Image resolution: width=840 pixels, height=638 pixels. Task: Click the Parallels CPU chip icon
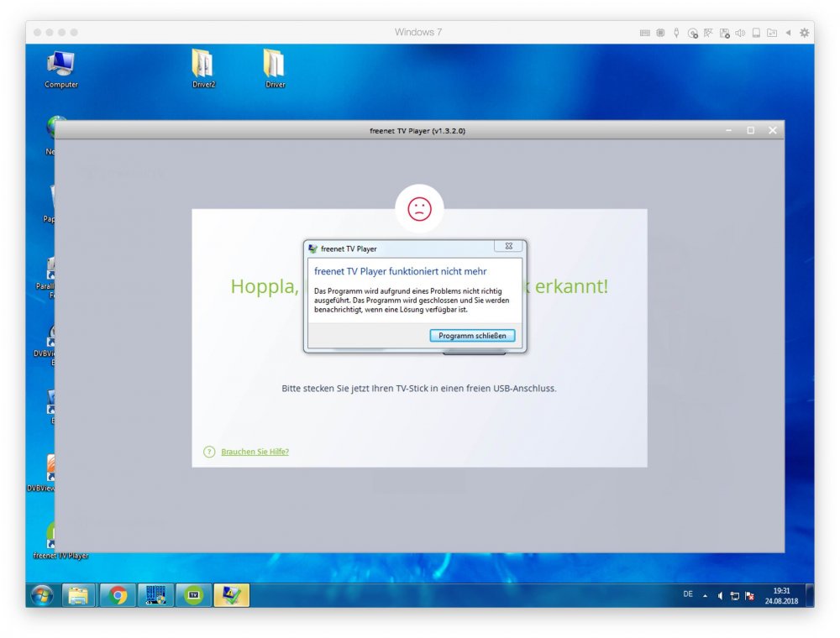(x=660, y=33)
